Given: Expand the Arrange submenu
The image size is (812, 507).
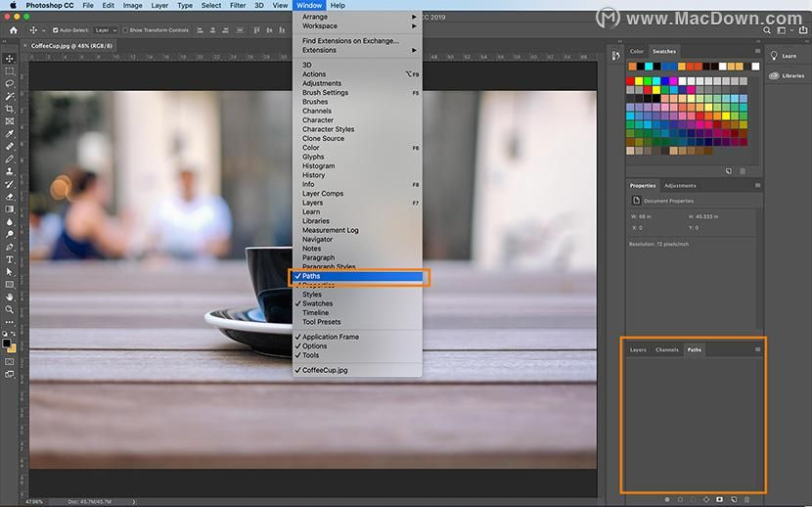Looking at the screenshot, I should [357, 17].
